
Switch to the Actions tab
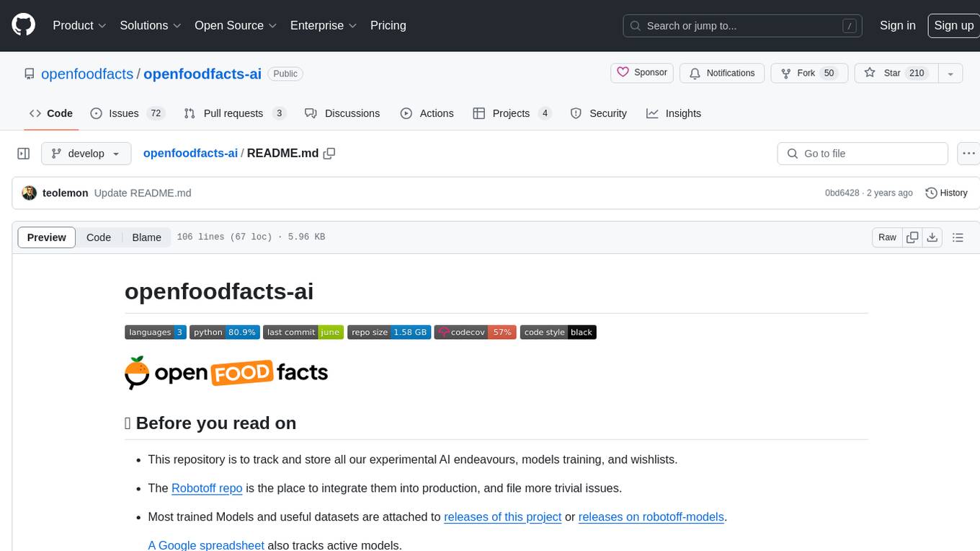(427, 113)
